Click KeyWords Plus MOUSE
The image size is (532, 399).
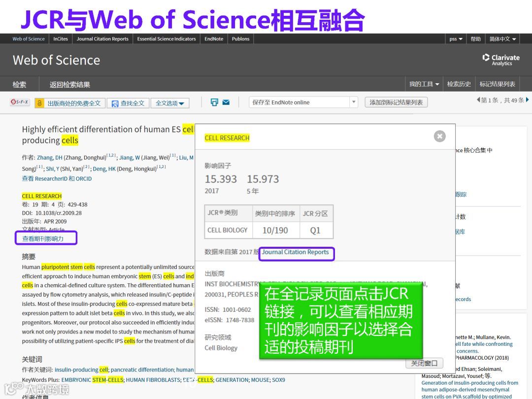coord(260,380)
